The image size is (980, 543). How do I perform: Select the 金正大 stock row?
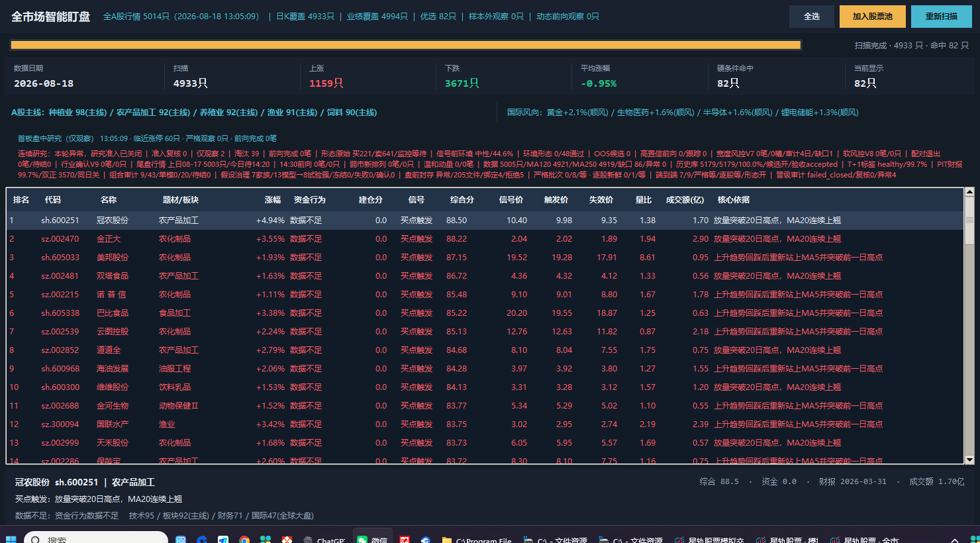tap(485, 239)
